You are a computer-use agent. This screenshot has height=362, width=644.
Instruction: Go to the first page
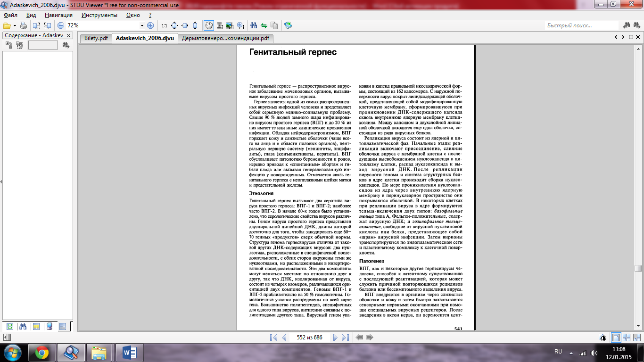(273, 337)
